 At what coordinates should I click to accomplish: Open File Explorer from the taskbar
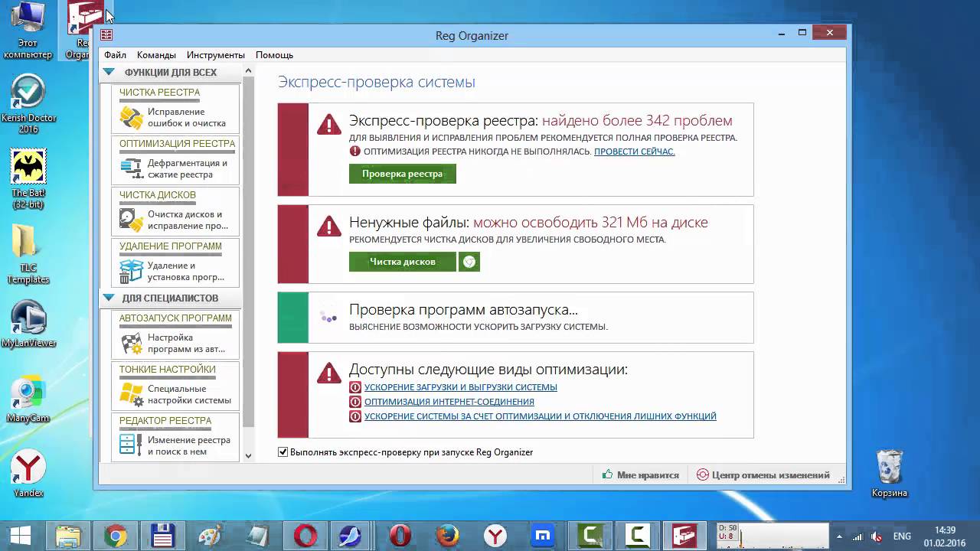[68, 536]
